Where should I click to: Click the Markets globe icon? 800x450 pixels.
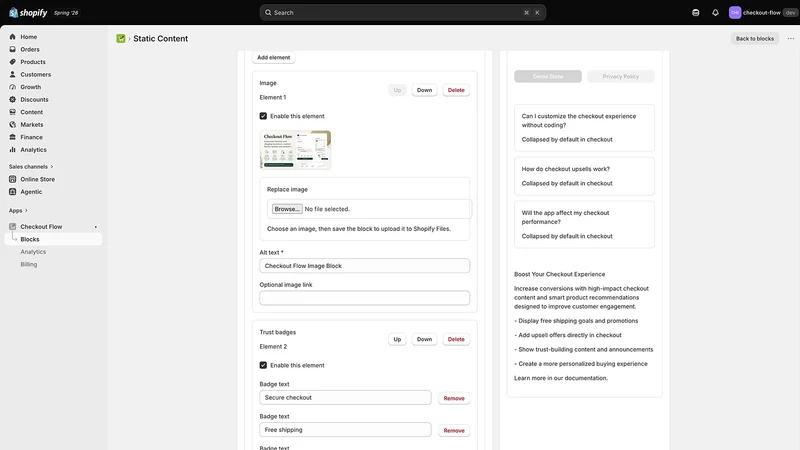click(x=13, y=124)
